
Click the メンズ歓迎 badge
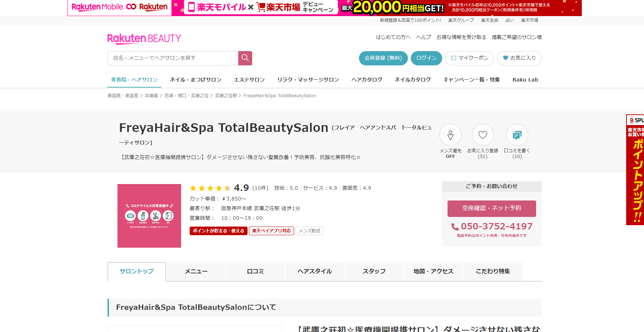(309, 231)
